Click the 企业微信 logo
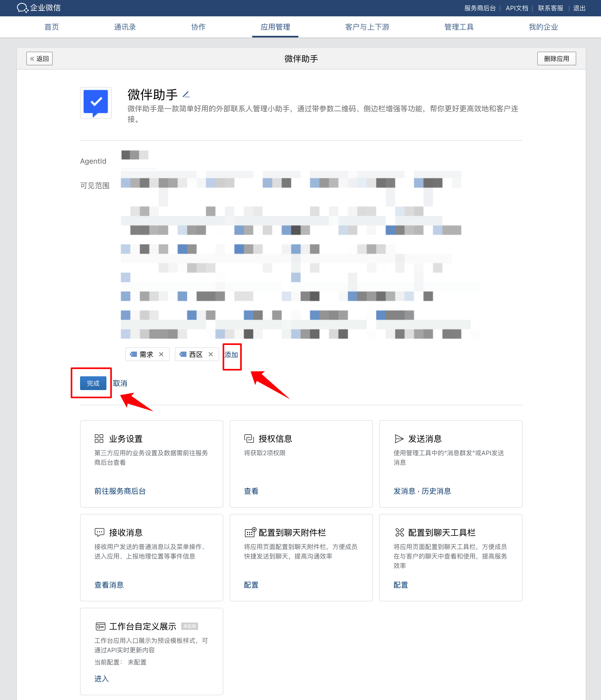 (x=38, y=8)
